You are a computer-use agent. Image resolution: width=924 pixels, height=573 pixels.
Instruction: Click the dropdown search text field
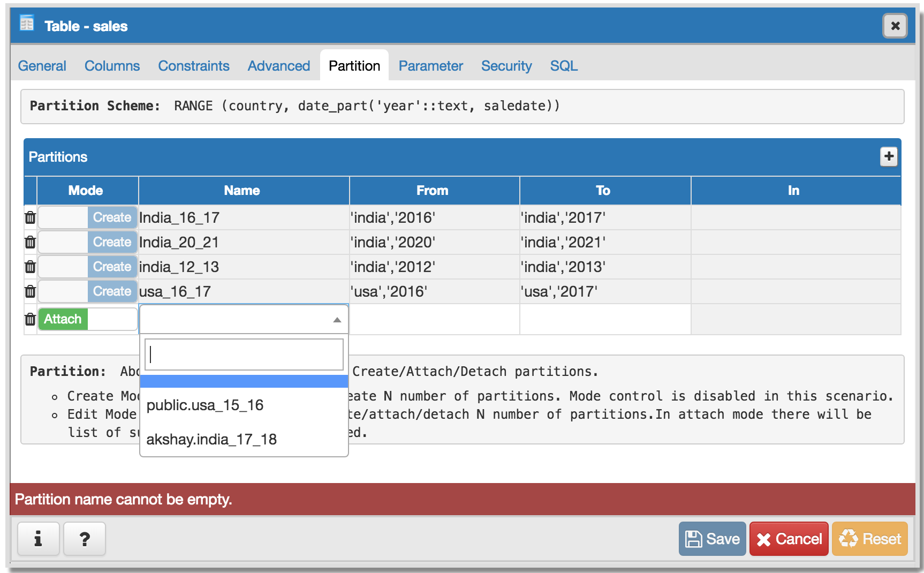coord(244,355)
